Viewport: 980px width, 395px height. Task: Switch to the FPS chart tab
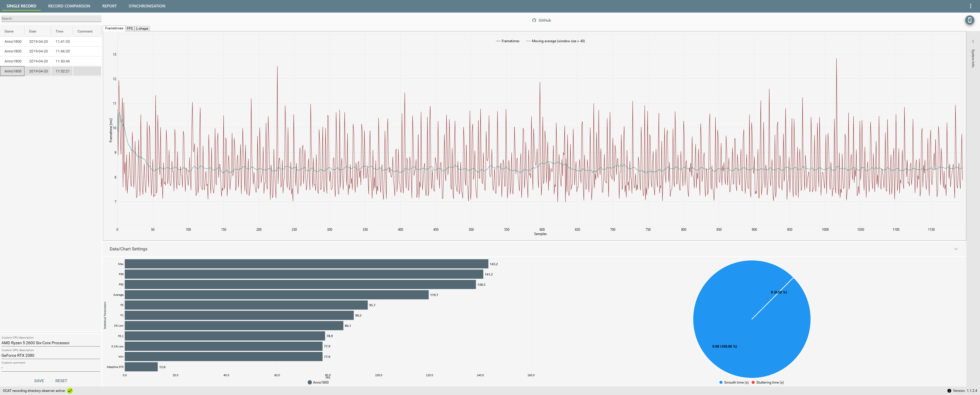tap(130, 29)
